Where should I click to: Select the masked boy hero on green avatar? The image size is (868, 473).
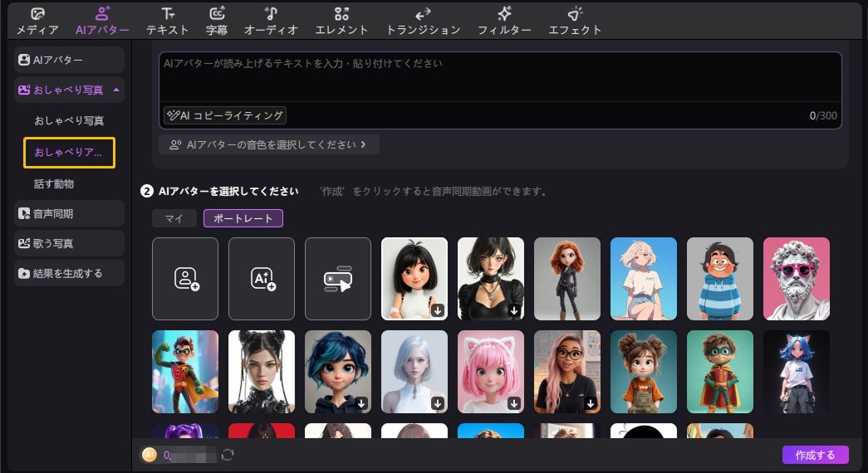coord(719,372)
